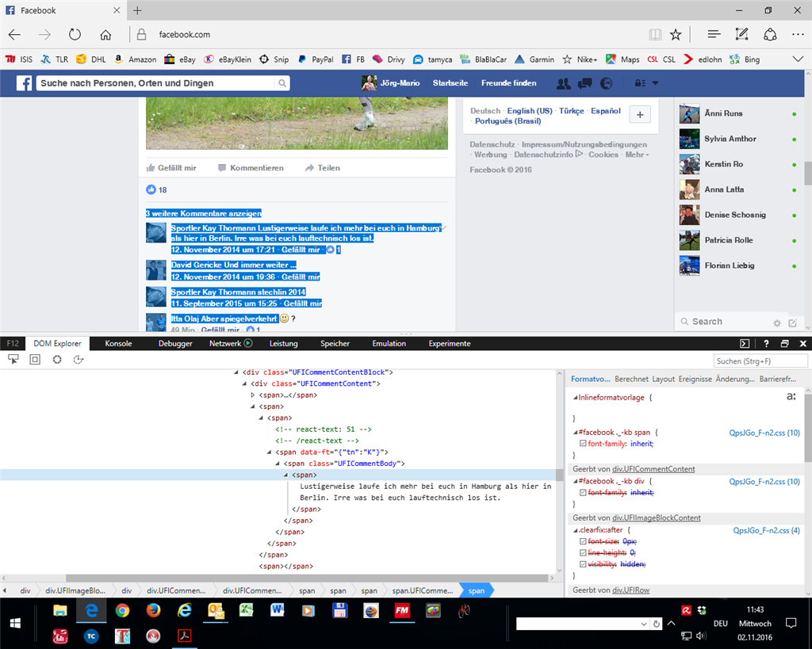Open Facebook privacy shortcuts lock icon
This screenshot has width=812, height=649.
pyautogui.click(x=640, y=83)
